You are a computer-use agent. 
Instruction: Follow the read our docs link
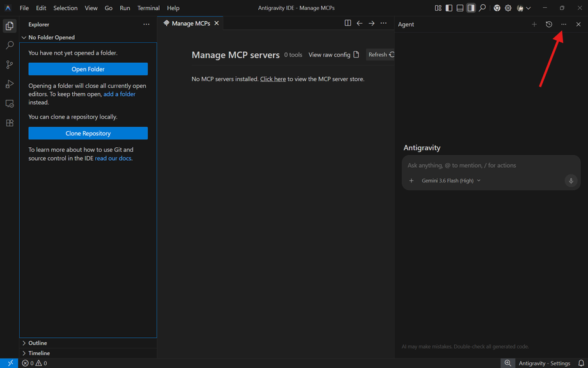pyautogui.click(x=113, y=159)
